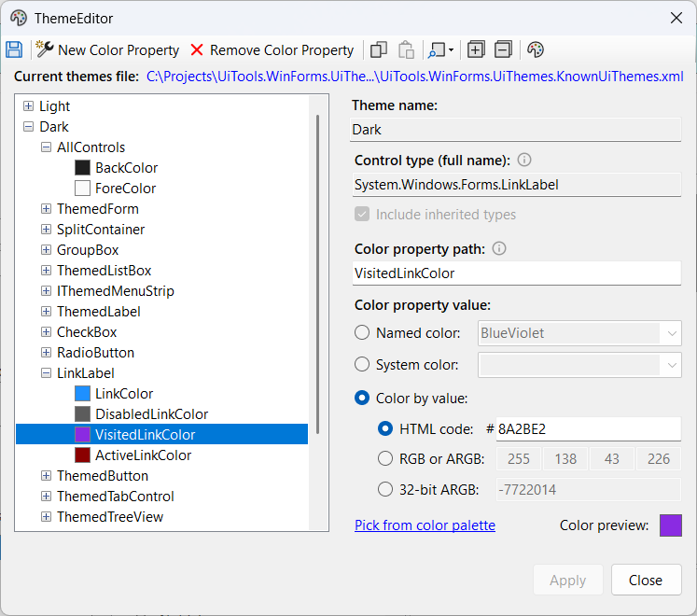Click the Theme name field
Image resolution: width=697 pixels, height=616 pixels.
point(516,130)
